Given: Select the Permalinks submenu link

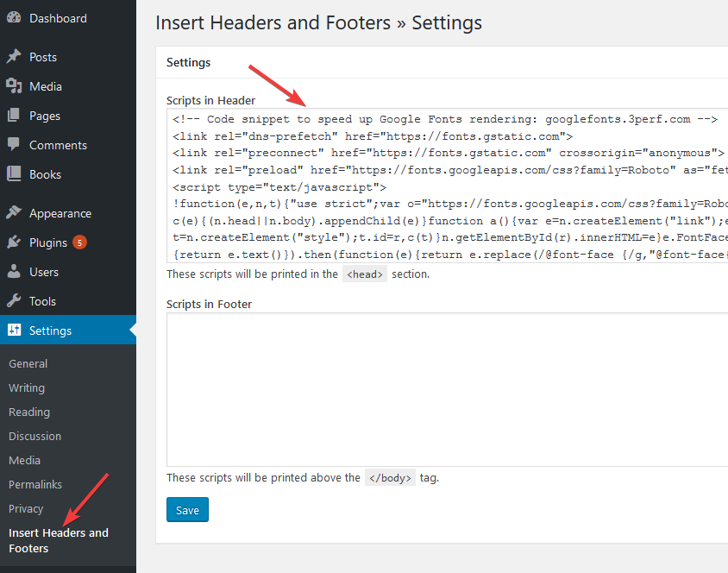Looking at the screenshot, I should pyautogui.click(x=35, y=484).
